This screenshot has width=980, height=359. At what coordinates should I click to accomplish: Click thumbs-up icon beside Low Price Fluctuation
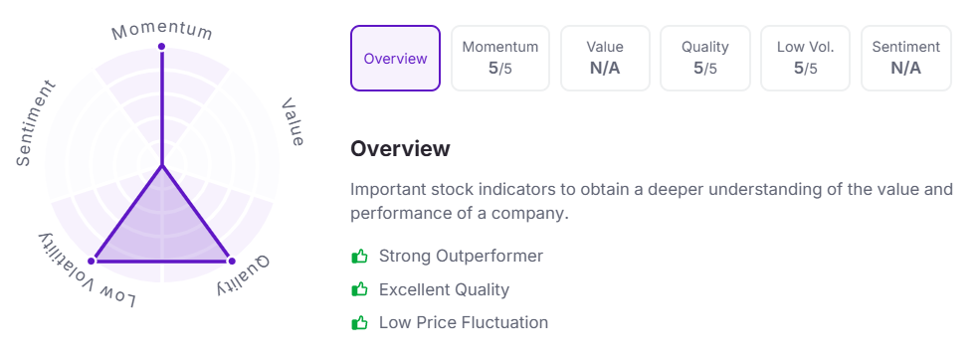[359, 323]
